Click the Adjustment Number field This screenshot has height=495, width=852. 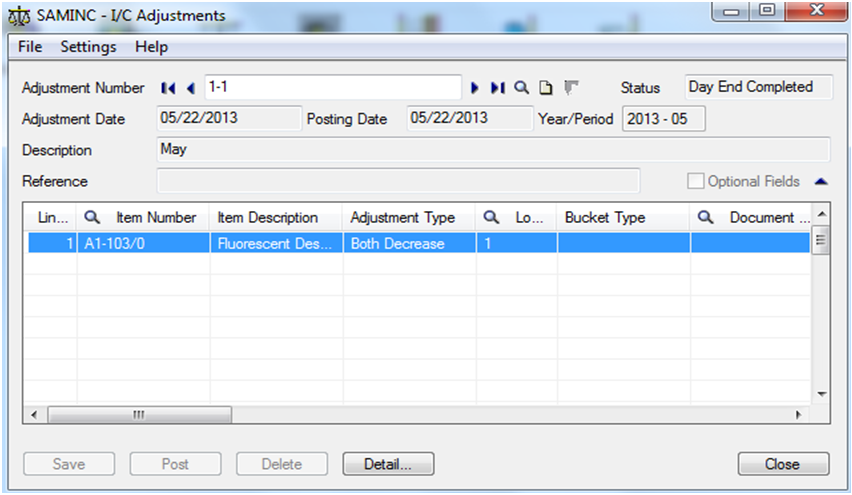(x=333, y=87)
